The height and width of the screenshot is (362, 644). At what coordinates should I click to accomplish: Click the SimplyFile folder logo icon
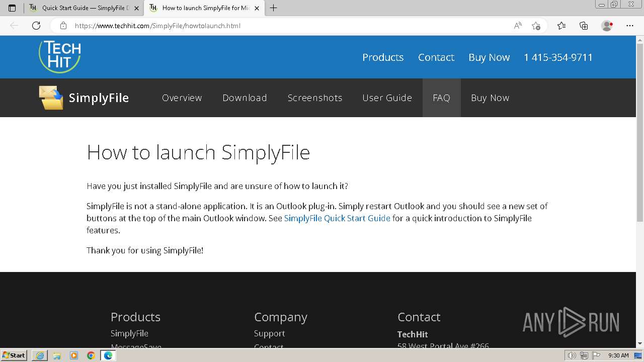point(51,98)
